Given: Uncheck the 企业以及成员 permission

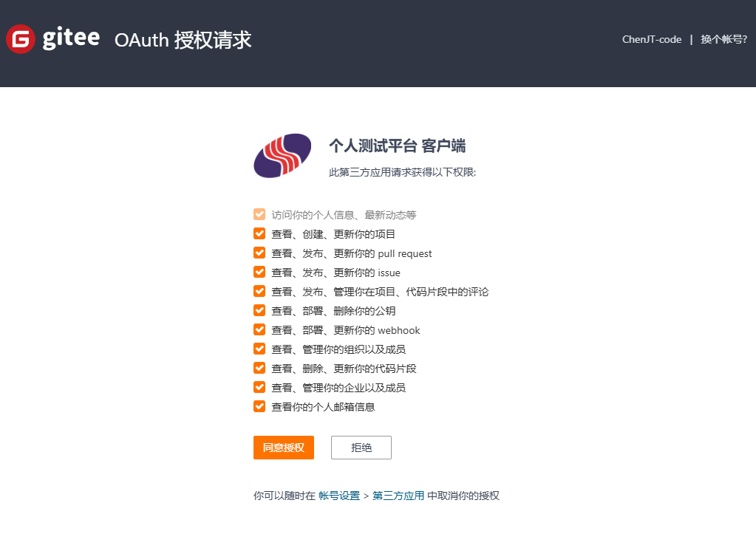Looking at the screenshot, I should click(259, 386).
